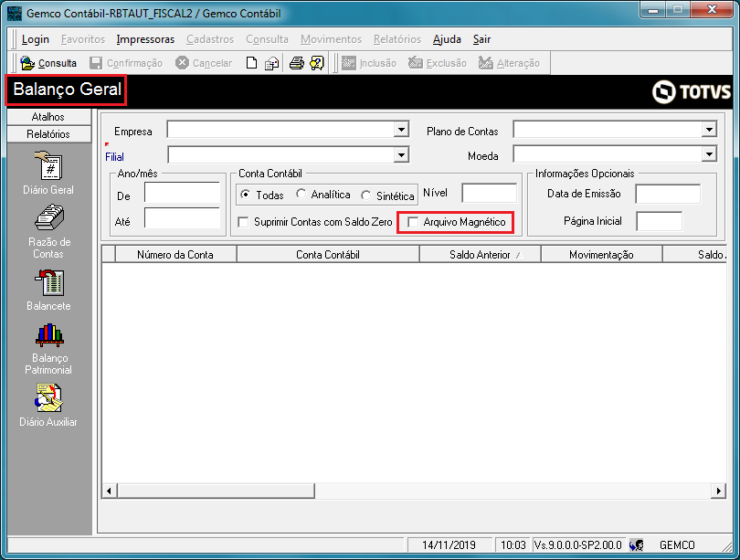Click the greyed Cancelar toolbar icon
Image resolution: width=740 pixels, height=560 pixels.
click(x=182, y=63)
